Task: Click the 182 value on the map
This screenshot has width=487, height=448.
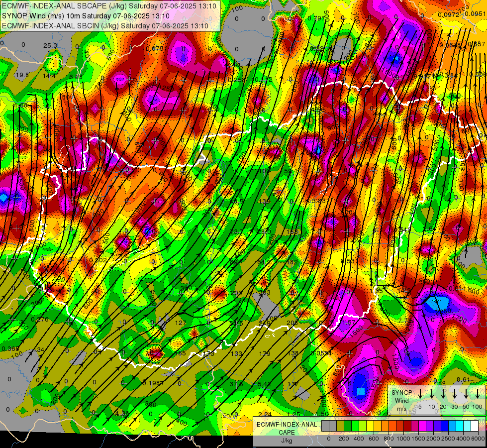Action: click(292, 262)
